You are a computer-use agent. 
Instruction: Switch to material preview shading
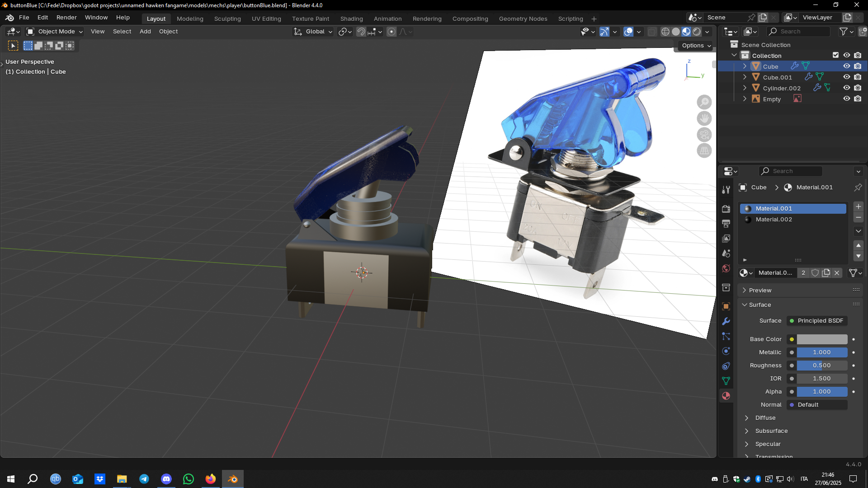[686, 32]
